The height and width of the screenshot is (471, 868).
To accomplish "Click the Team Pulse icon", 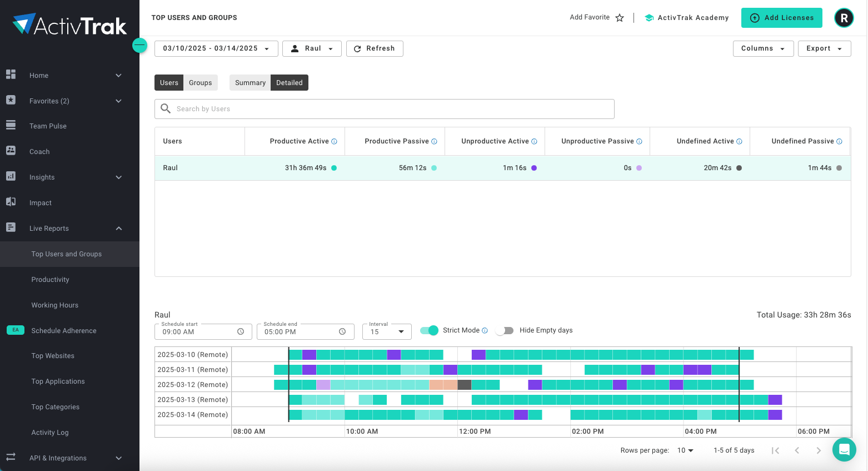I will click(11, 126).
